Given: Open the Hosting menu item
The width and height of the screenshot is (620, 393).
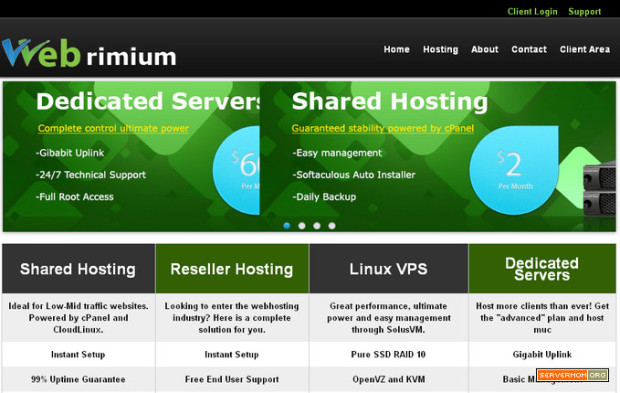Looking at the screenshot, I should point(440,49).
